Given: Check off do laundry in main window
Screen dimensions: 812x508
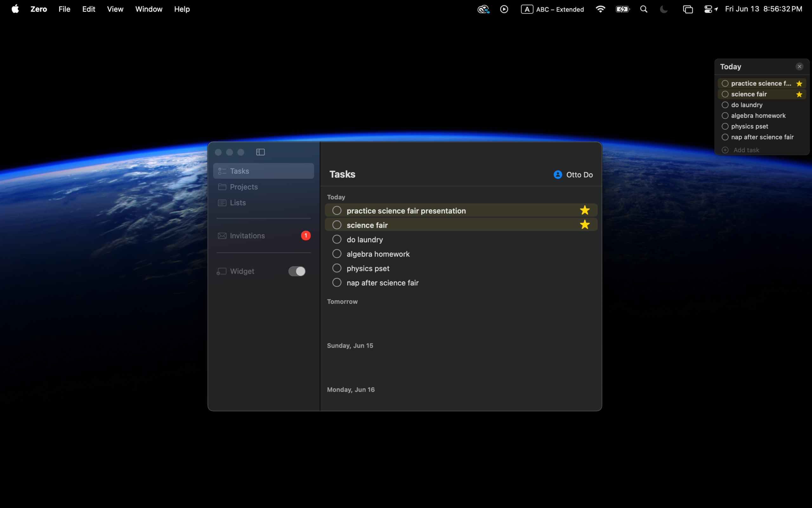Looking at the screenshot, I should point(337,239).
